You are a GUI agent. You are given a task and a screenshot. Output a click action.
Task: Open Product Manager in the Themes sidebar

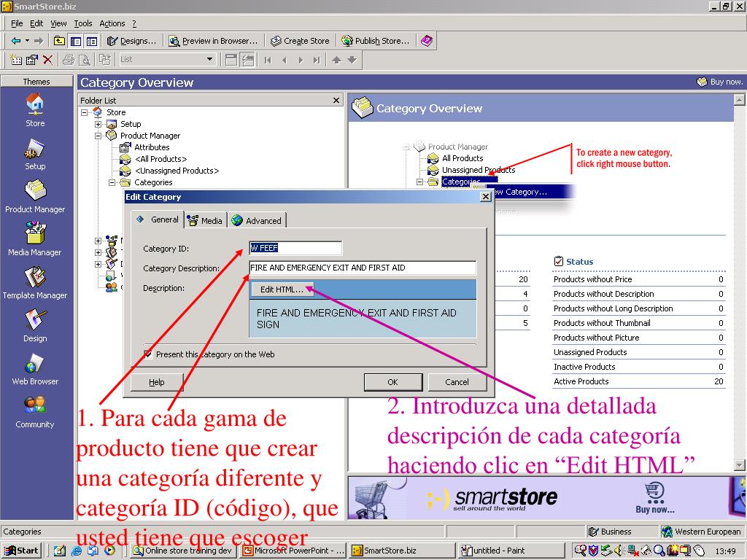(35, 196)
